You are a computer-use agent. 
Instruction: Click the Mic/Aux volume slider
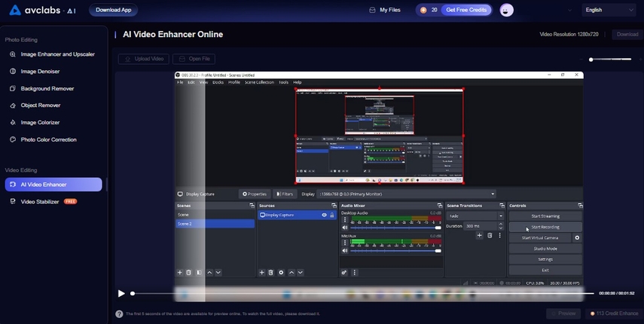[x=395, y=250]
